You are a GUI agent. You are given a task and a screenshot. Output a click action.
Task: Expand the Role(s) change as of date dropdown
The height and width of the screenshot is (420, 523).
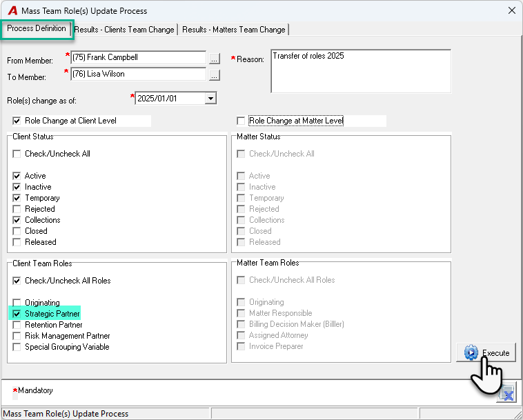click(210, 99)
